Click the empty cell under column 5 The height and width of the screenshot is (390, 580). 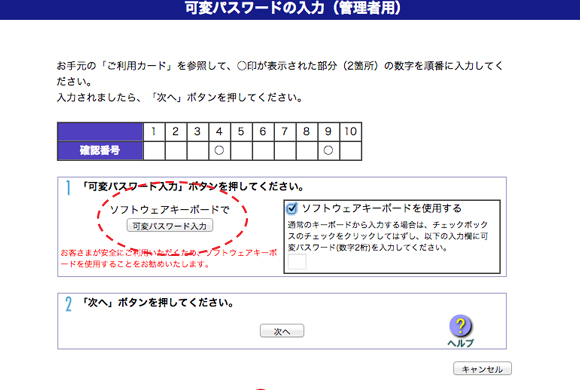coord(241,151)
